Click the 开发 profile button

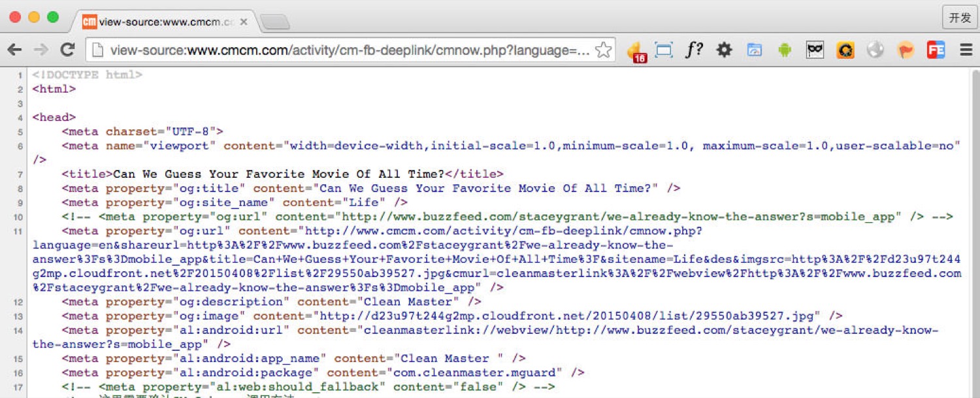pyautogui.click(x=959, y=18)
